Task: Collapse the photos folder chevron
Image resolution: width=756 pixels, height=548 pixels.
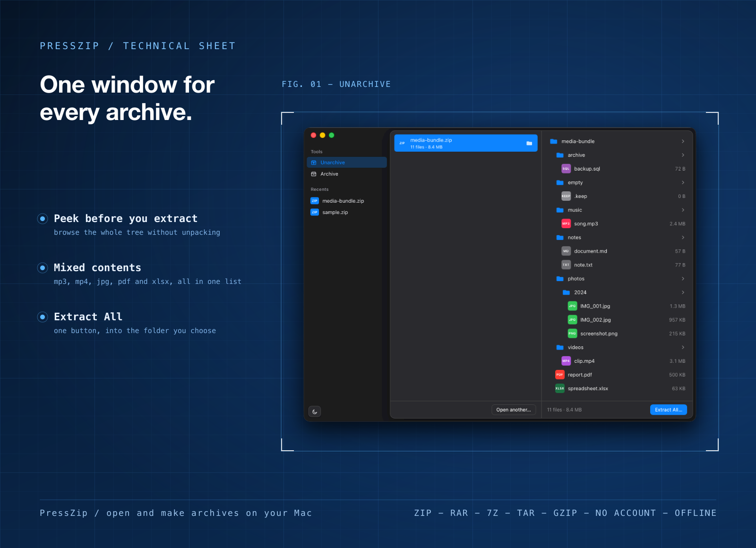Action: 683,279
